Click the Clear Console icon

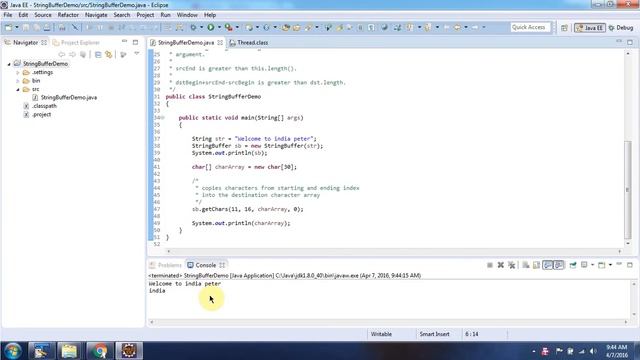coord(526,265)
